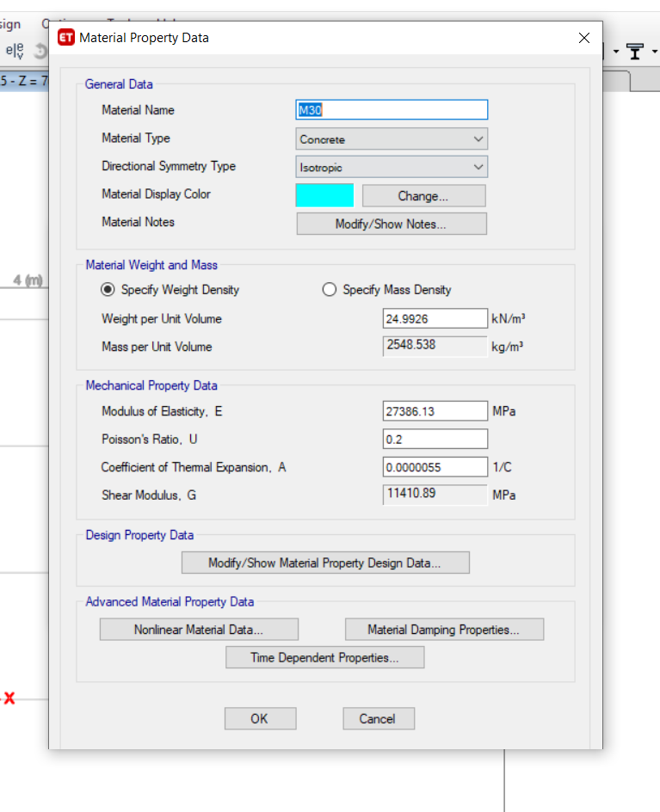Open Modify/Show Material Property Design Data
Viewport: 660px width, 812px height.
[325, 563]
